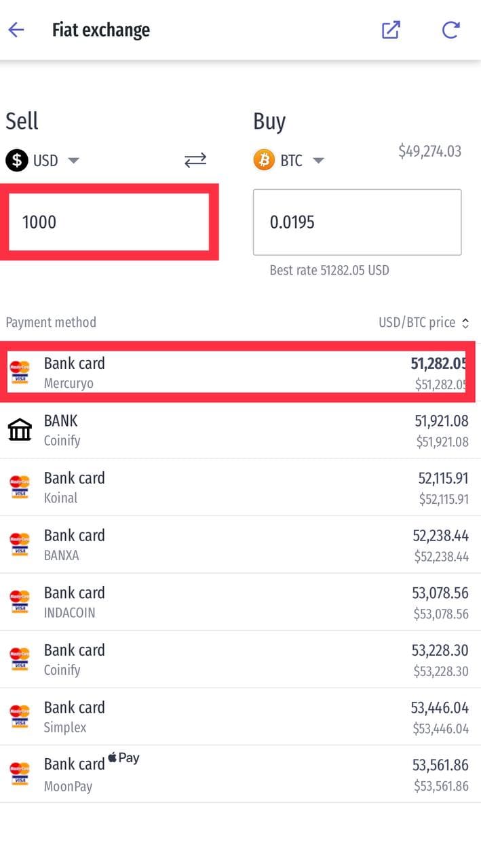Open exchange in external window icon
481x868 pixels.
click(391, 30)
